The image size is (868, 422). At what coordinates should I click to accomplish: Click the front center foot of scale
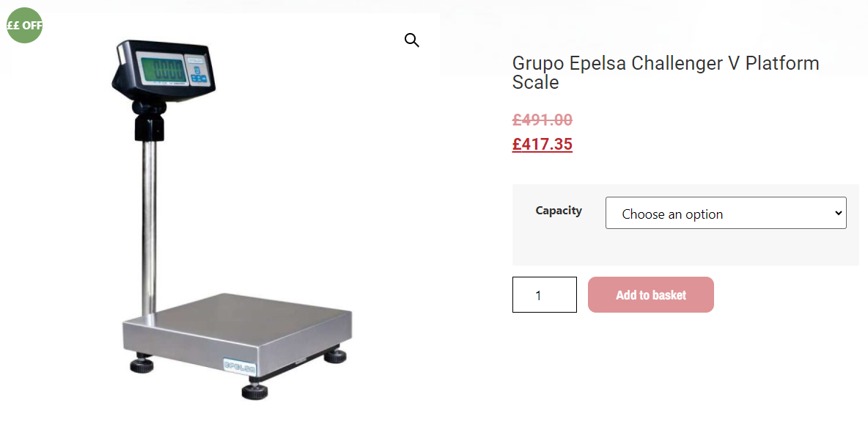(x=255, y=388)
